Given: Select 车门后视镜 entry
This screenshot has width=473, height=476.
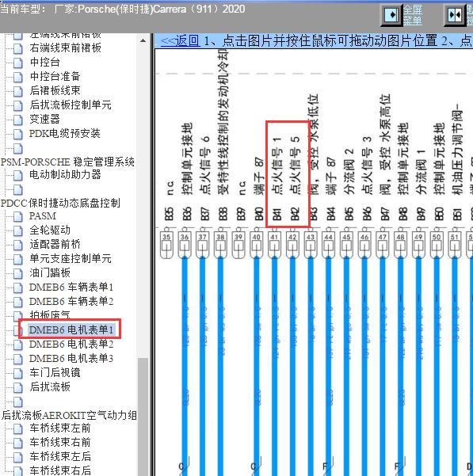Looking at the screenshot, I should pyautogui.click(x=55, y=373).
